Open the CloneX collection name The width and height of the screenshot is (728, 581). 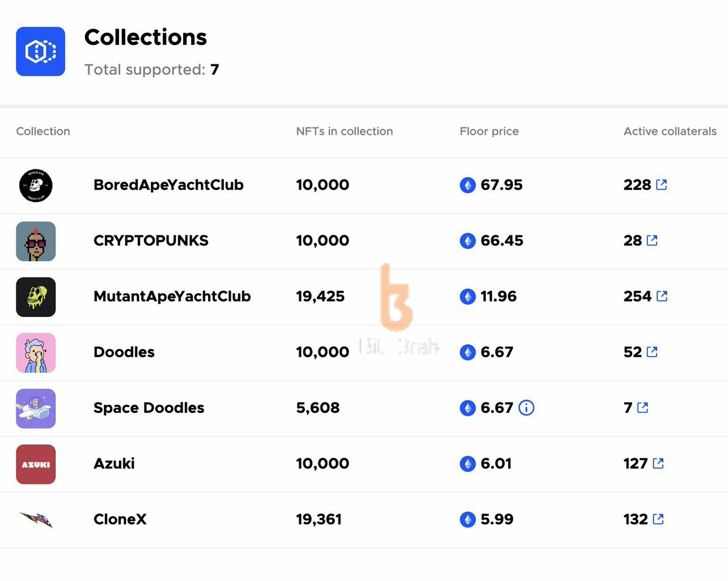(x=120, y=520)
